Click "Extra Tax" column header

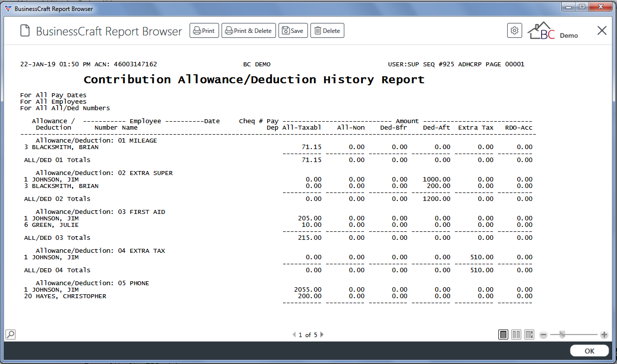(x=476, y=128)
